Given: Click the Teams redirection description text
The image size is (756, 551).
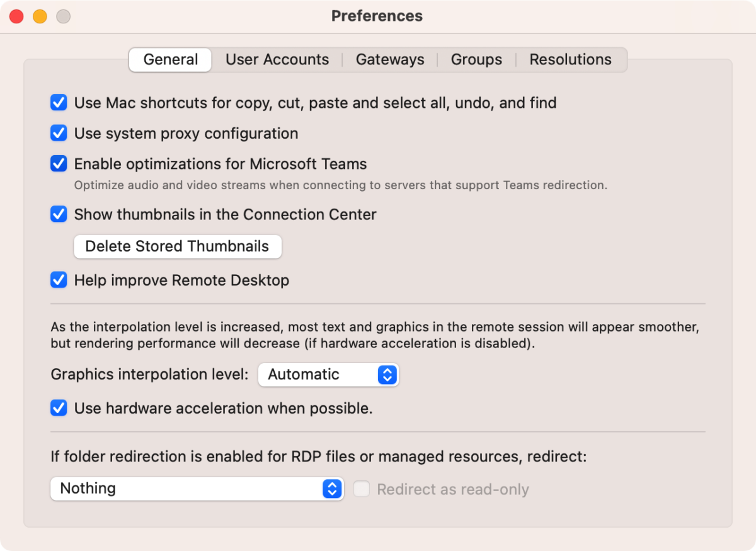Looking at the screenshot, I should click(341, 185).
